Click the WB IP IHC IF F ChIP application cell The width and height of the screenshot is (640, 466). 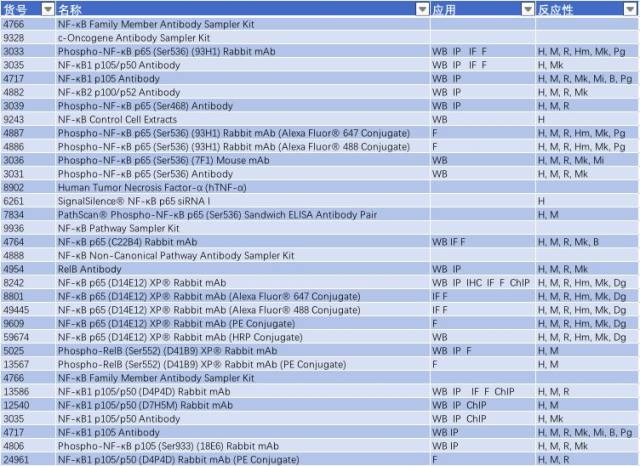pyautogui.click(x=482, y=283)
